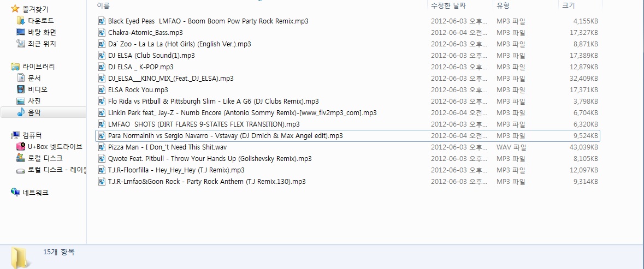Select file name DJ ELSA _ K-POP.mp3
This screenshot has width=644, height=269.
140,67
